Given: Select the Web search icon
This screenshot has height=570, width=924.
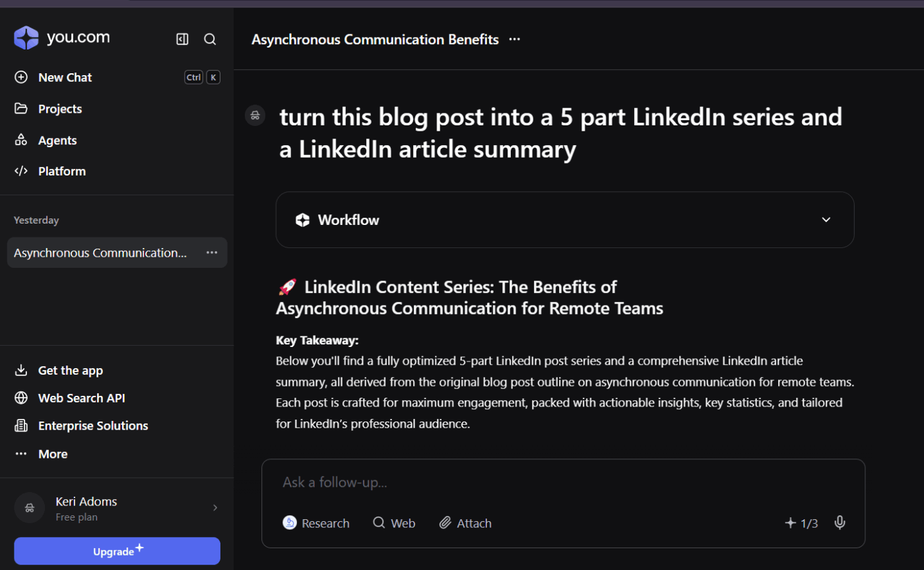Looking at the screenshot, I should [x=379, y=522].
